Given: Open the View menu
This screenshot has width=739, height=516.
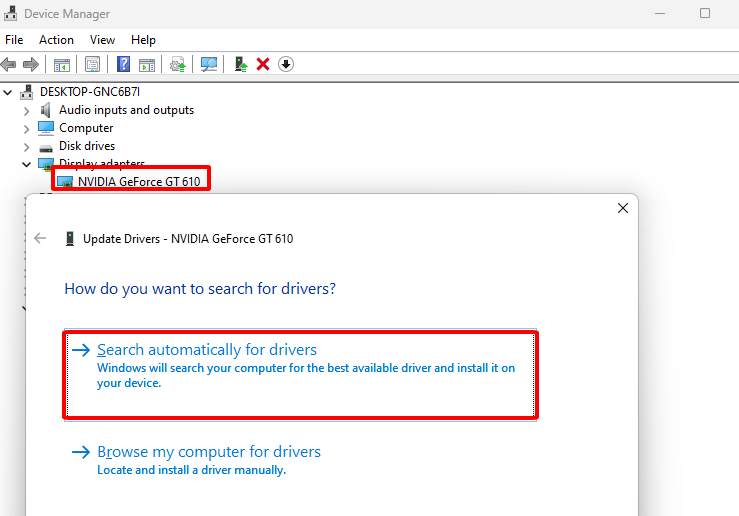Looking at the screenshot, I should coord(102,40).
